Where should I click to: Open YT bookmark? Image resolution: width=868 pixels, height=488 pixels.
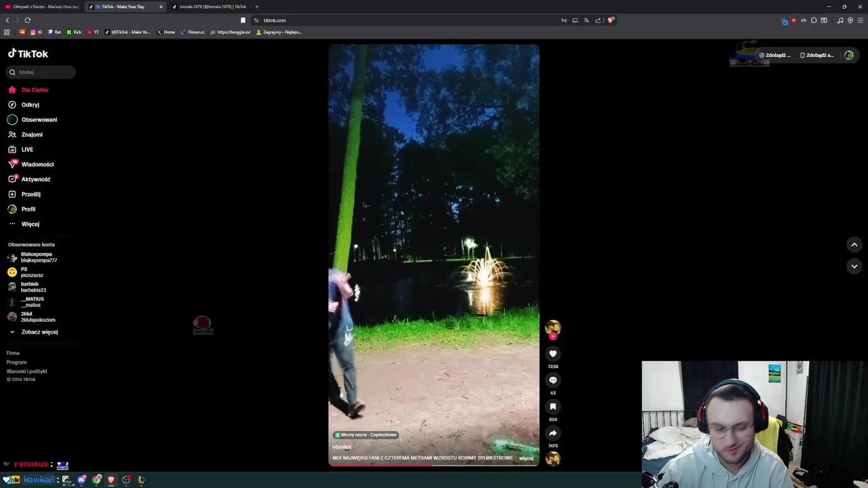coord(93,32)
